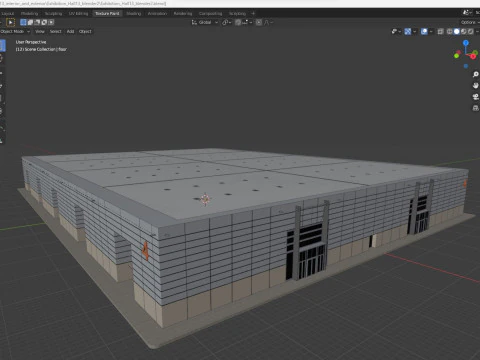The height and width of the screenshot is (360, 480).
Task: Click the 3D cursor on the roof
Action: [206, 199]
